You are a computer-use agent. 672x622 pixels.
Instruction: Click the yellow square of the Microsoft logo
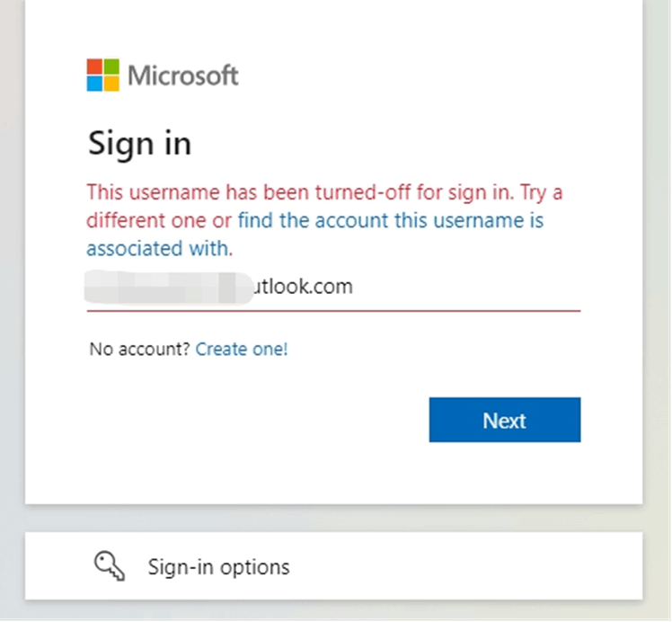click(x=111, y=84)
